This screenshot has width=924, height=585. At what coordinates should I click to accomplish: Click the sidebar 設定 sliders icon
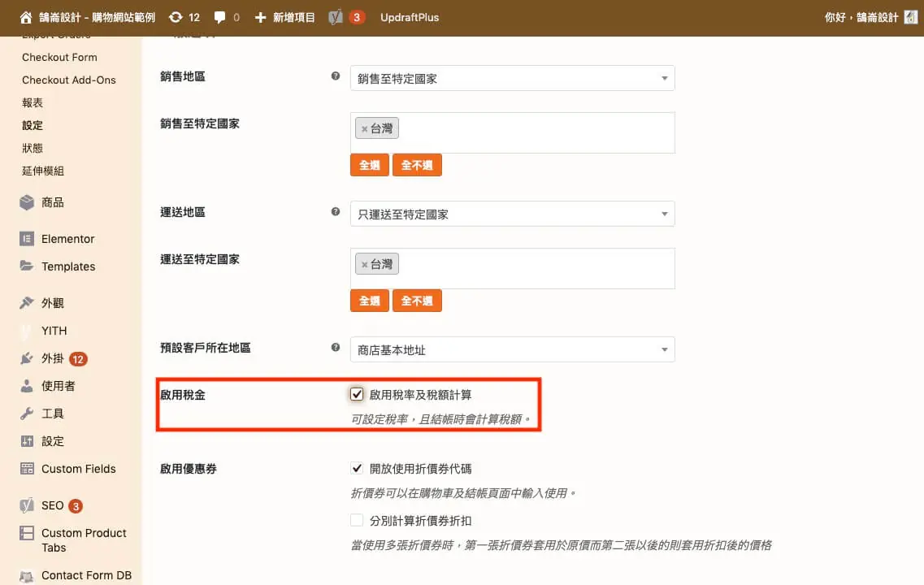click(x=27, y=441)
